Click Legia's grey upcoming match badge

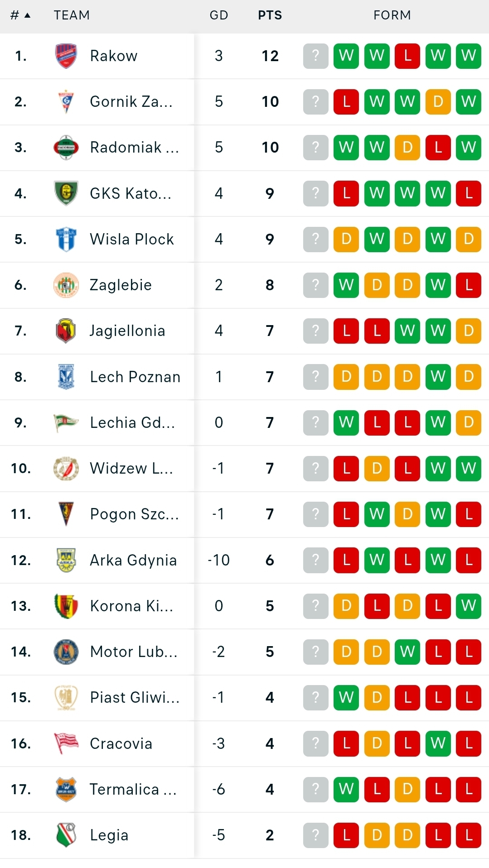pos(315,835)
